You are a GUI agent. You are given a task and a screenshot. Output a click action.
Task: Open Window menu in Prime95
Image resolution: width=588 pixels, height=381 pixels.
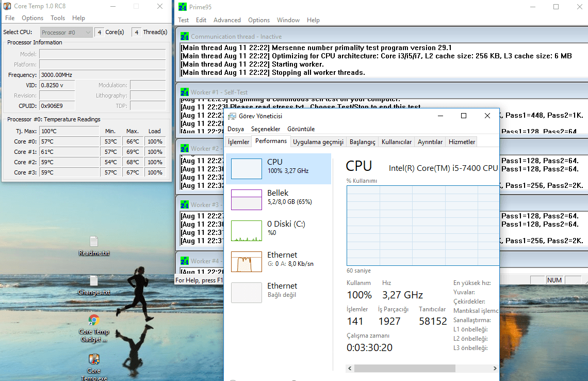(288, 20)
